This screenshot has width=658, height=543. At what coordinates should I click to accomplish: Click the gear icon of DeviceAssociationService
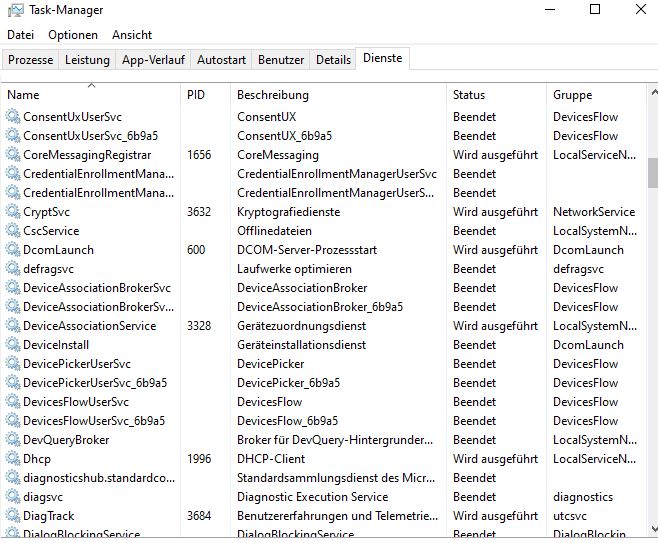[13, 326]
